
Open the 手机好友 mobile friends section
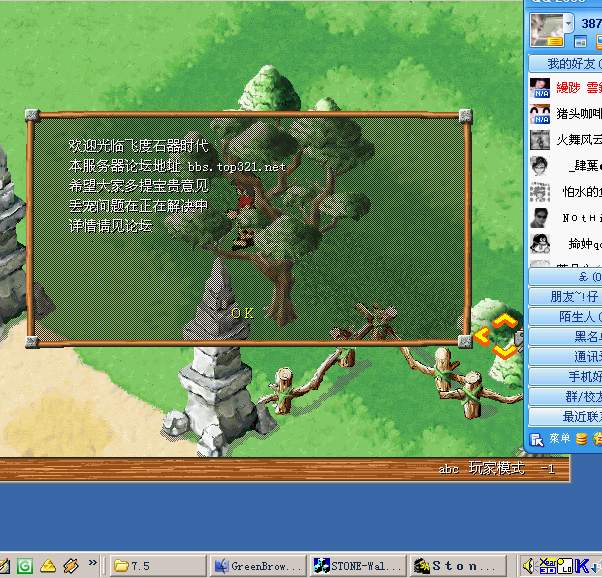coord(565,377)
